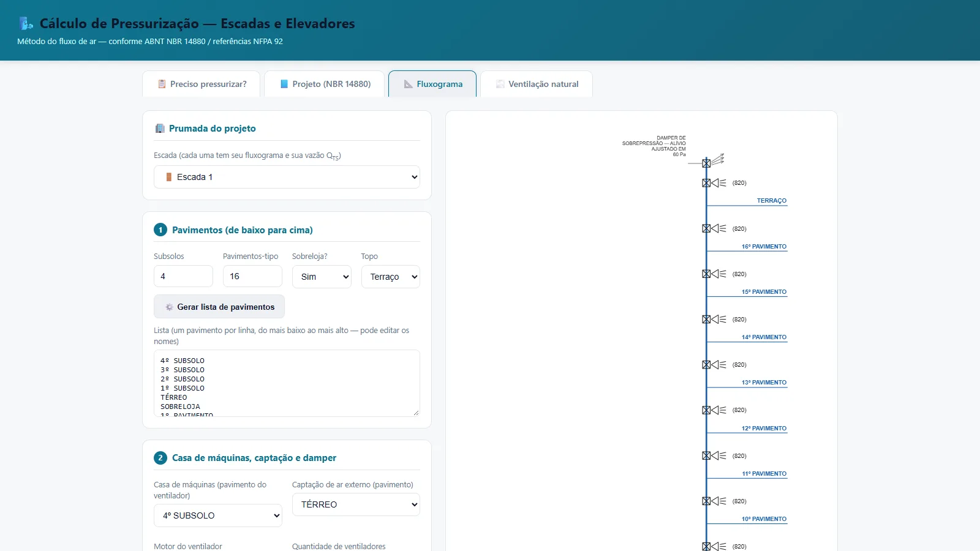980x551 pixels.
Task: Click the TERRAÇO label in the diagram
Action: click(x=772, y=201)
